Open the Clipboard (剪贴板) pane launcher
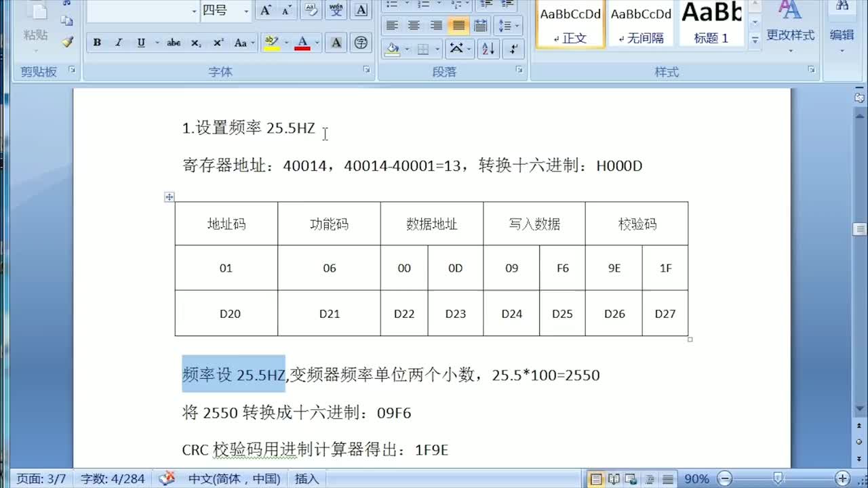Image resolution: width=868 pixels, height=488 pixels. click(x=72, y=69)
